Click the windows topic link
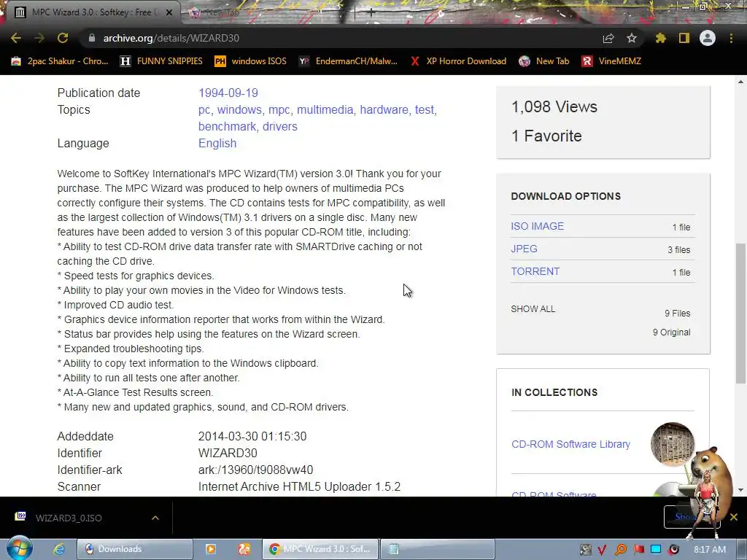 [x=239, y=109]
